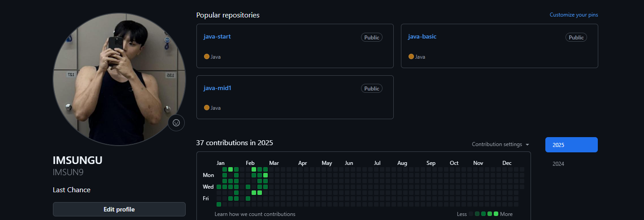Image resolution: width=644 pixels, height=220 pixels.
Task: Click the Customize your pins link
Action: coord(574,15)
